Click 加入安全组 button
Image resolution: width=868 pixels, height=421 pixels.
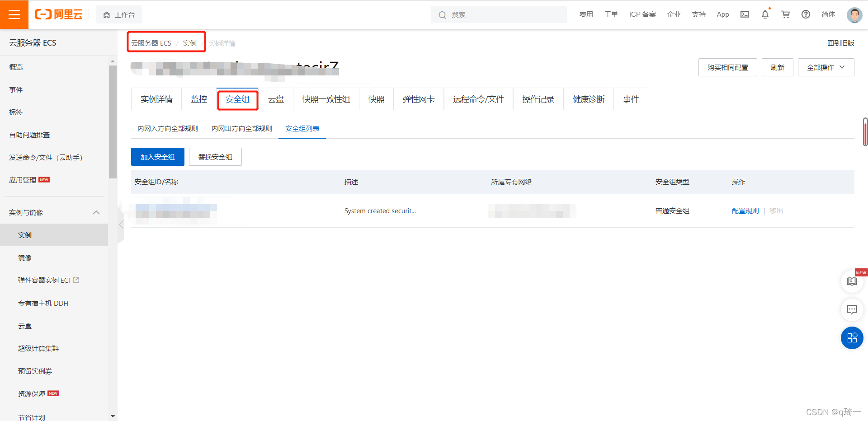point(158,157)
